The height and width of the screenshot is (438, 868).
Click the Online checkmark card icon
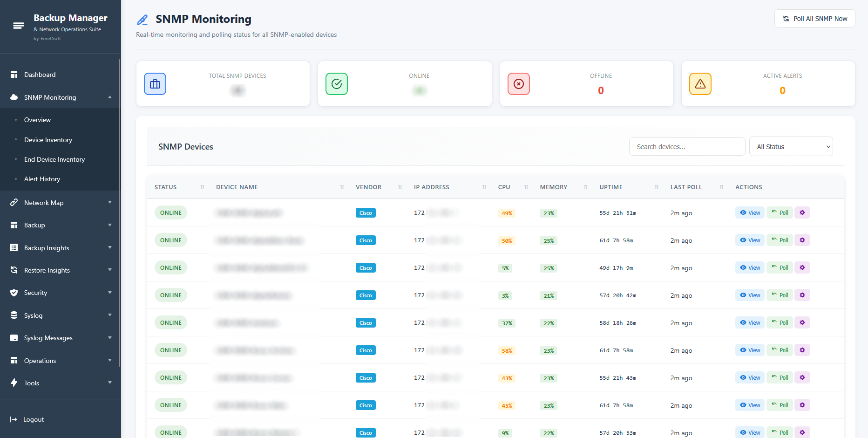pyautogui.click(x=337, y=84)
